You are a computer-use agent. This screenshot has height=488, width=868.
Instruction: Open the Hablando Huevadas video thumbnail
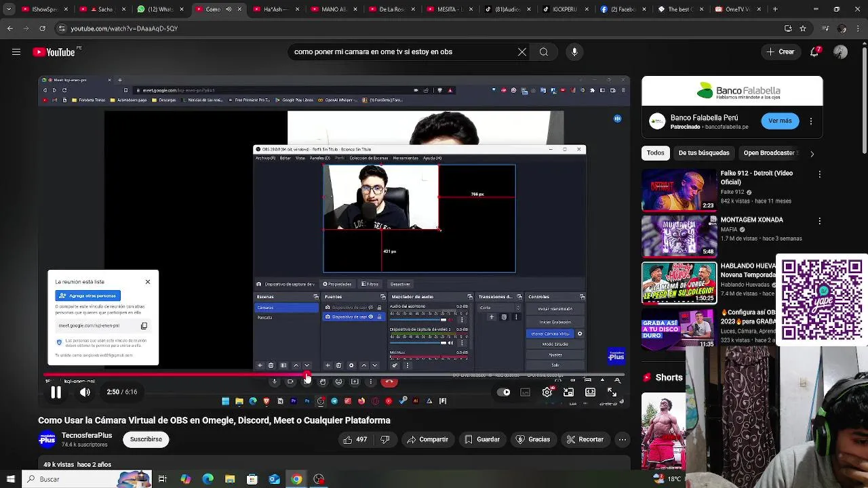click(679, 283)
